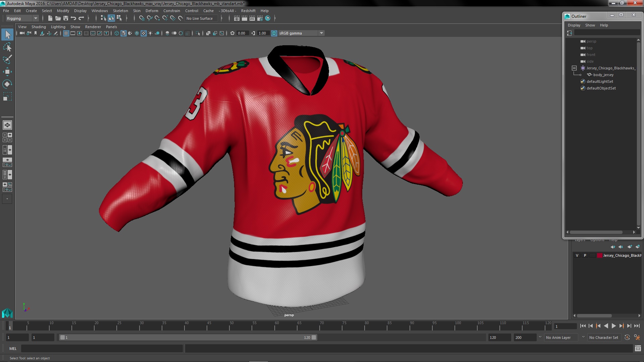Viewport: 644px width, 362px height.
Task: Choose the Paint selection tool
Action: [x=7, y=59]
